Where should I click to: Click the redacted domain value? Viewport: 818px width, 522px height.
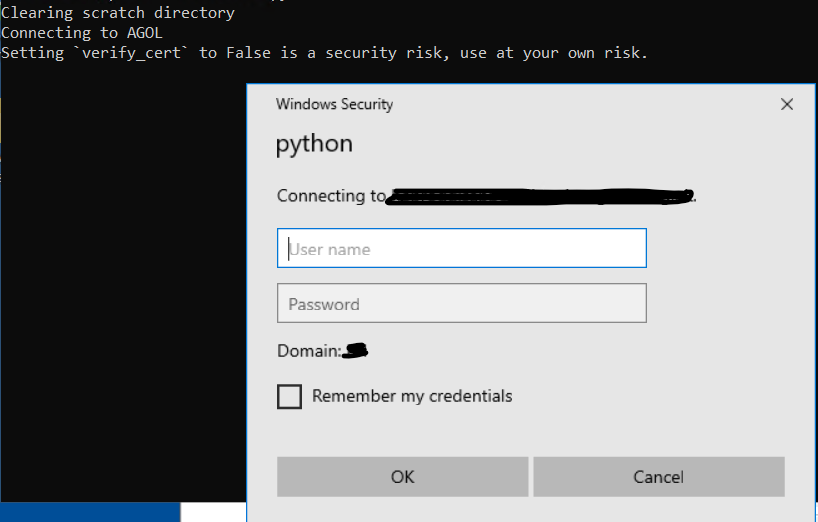357,351
